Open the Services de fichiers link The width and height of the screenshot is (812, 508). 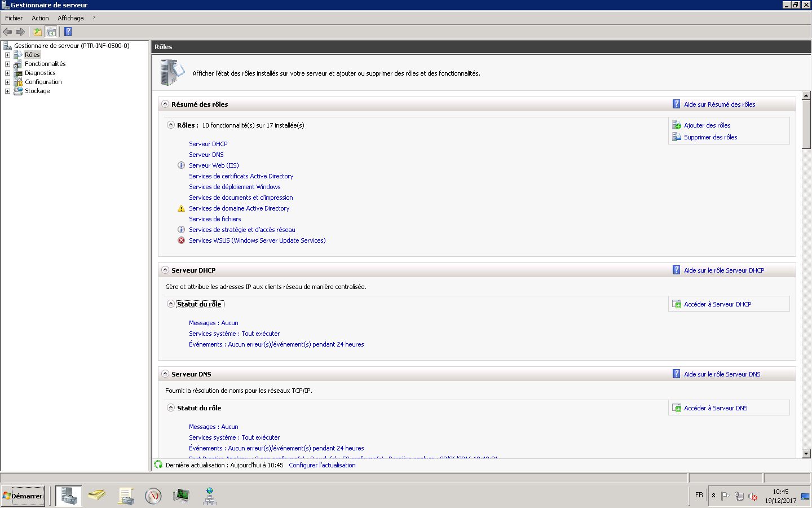215,219
